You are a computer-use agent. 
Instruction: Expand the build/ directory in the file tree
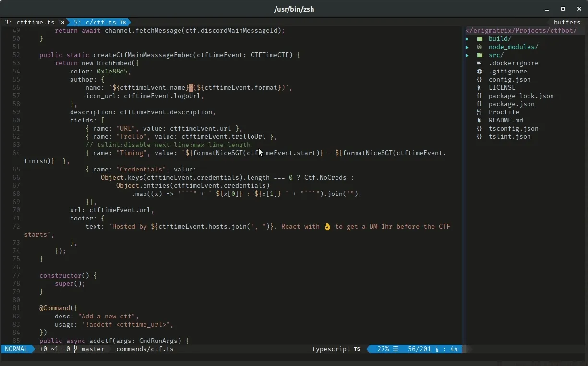467,38
